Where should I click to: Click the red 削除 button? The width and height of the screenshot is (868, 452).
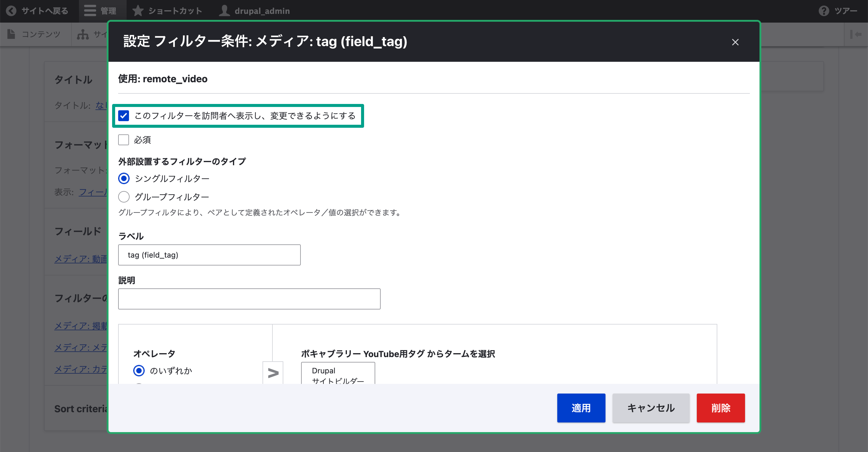[721, 408]
